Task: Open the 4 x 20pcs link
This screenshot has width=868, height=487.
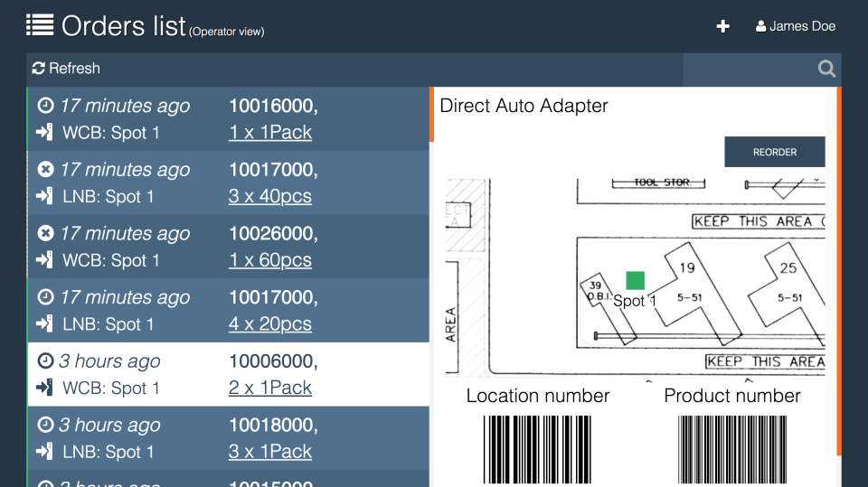Action: tap(270, 323)
